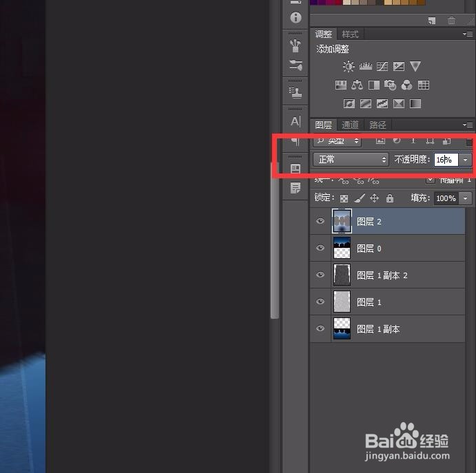Add a Selective Color adjustment

pyautogui.click(x=399, y=104)
